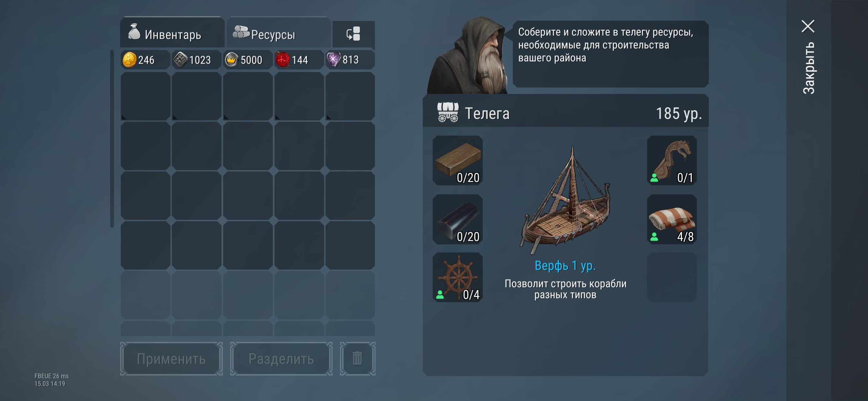The width and height of the screenshot is (868, 401).
Task: Click the gold coin currency 246
Action: pyautogui.click(x=145, y=60)
